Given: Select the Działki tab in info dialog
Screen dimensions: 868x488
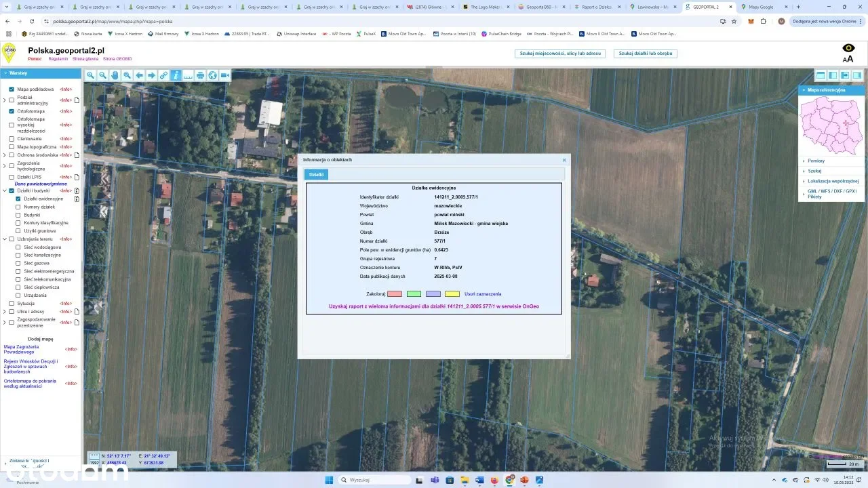Looking at the screenshot, I should (316, 174).
